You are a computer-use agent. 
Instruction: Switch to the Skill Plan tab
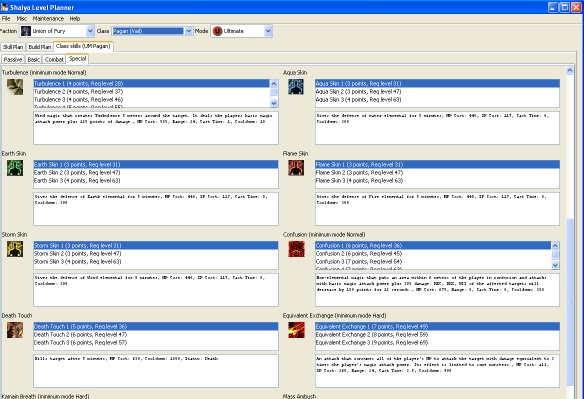pos(13,47)
